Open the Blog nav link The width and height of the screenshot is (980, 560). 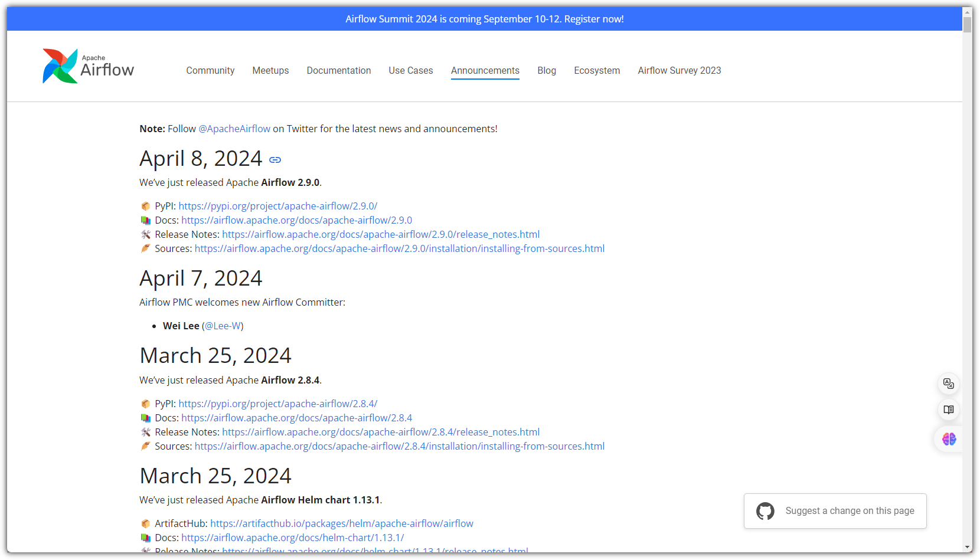[547, 70]
